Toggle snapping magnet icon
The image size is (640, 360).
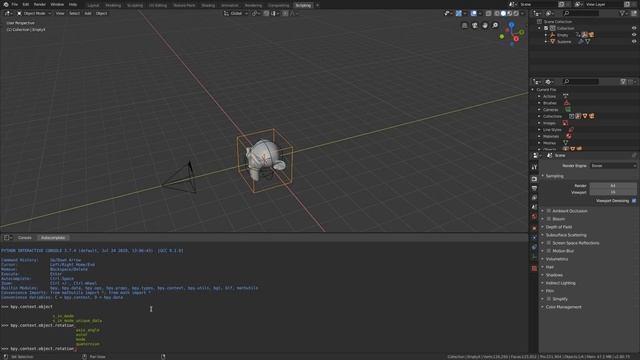pyautogui.click(x=266, y=13)
